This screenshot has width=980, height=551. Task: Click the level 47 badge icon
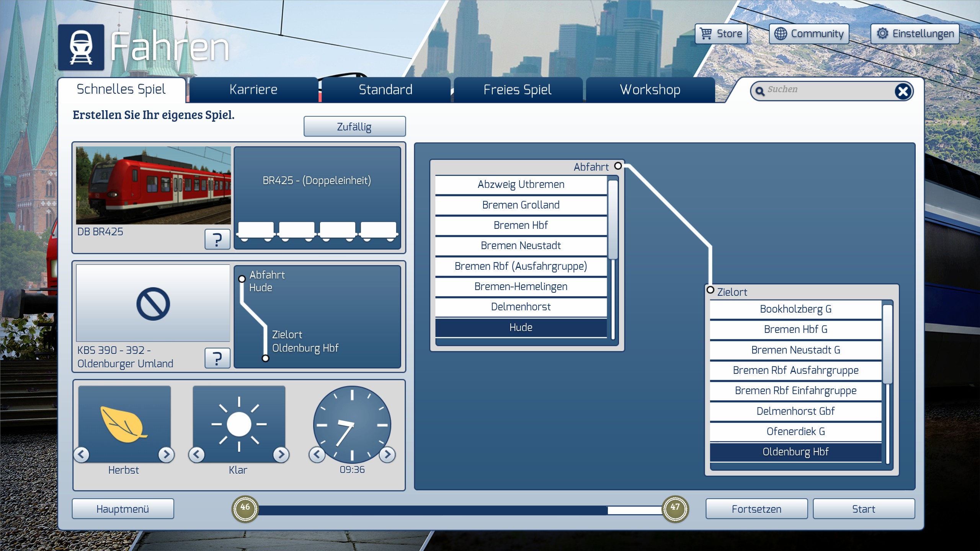[675, 509]
